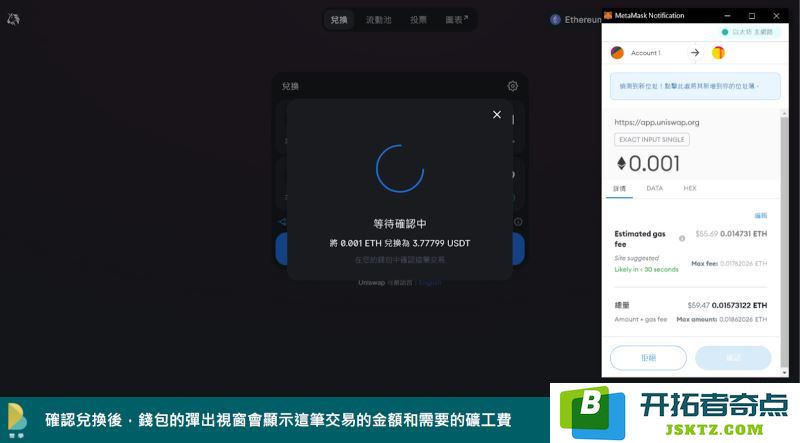Click the 'Likely in < 30 seconds' text
The height and width of the screenshot is (443, 800).
[x=646, y=269]
